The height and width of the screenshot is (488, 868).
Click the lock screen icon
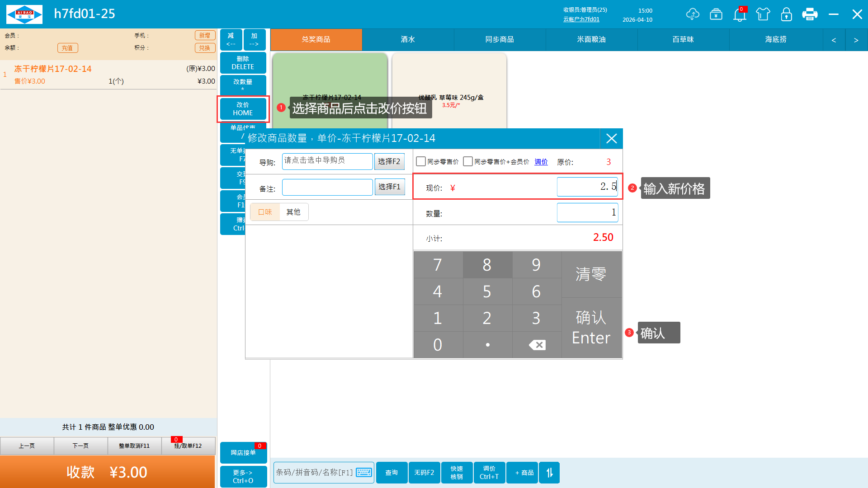click(786, 14)
